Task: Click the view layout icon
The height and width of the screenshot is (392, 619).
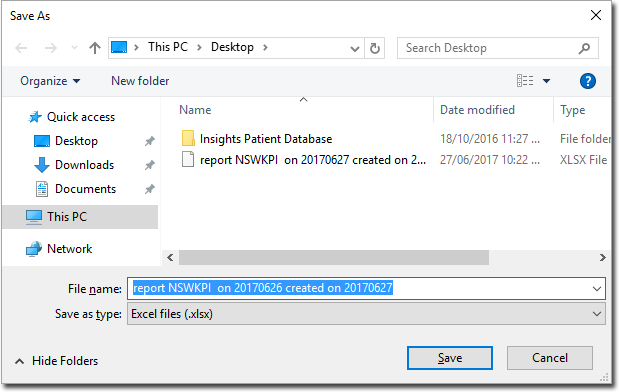Action: (x=525, y=81)
